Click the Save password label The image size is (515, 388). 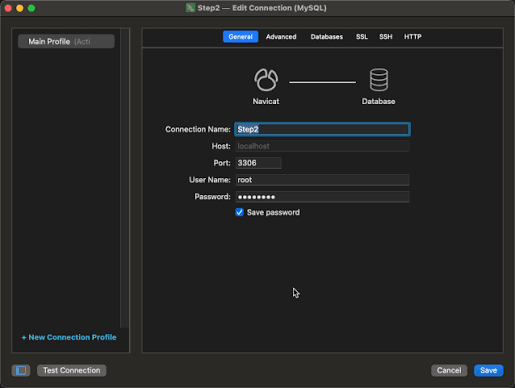(x=273, y=212)
